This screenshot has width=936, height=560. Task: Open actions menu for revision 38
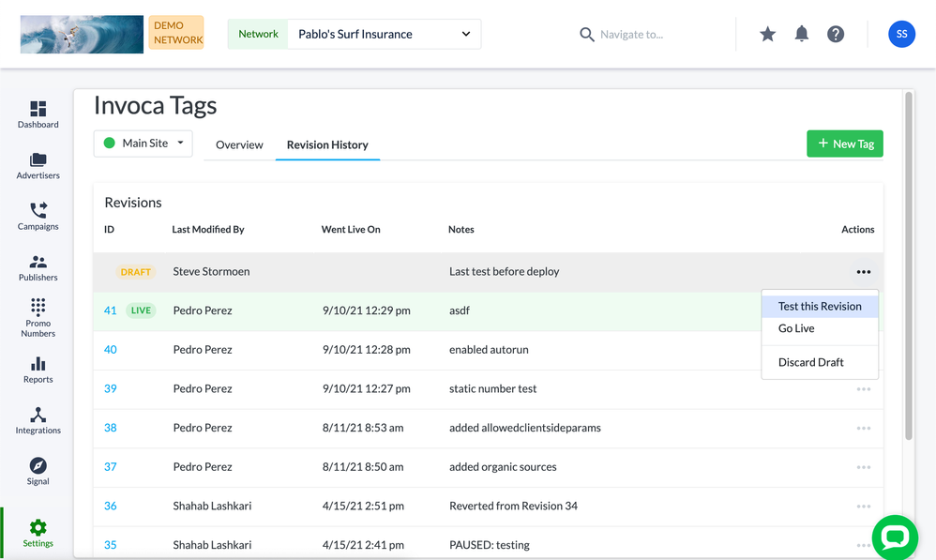[x=863, y=428]
